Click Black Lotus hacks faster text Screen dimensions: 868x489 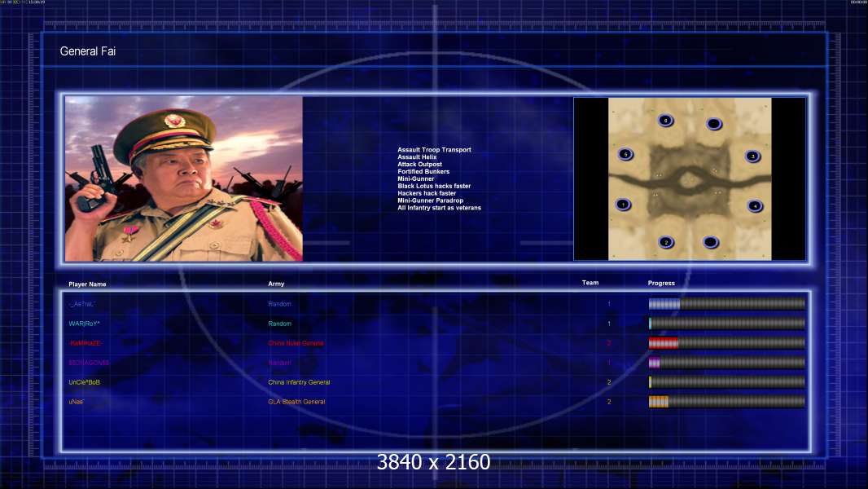click(x=434, y=186)
